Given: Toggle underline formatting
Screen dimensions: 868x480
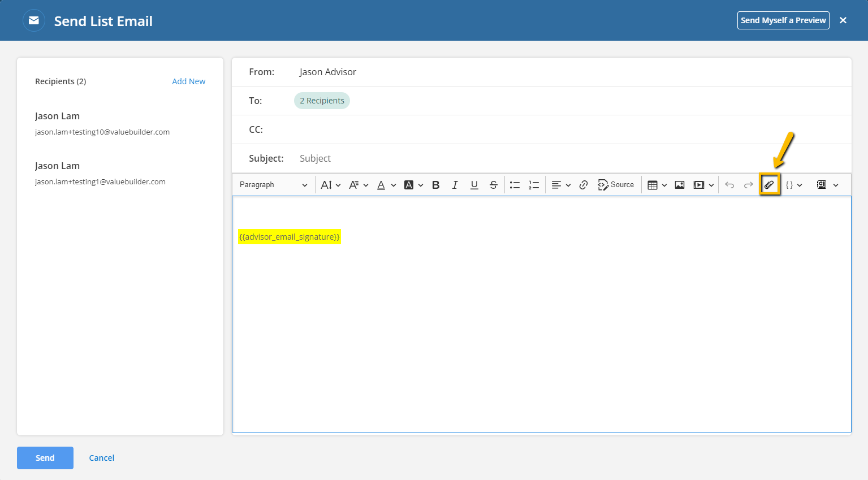Looking at the screenshot, I should [x=474, y=185].
